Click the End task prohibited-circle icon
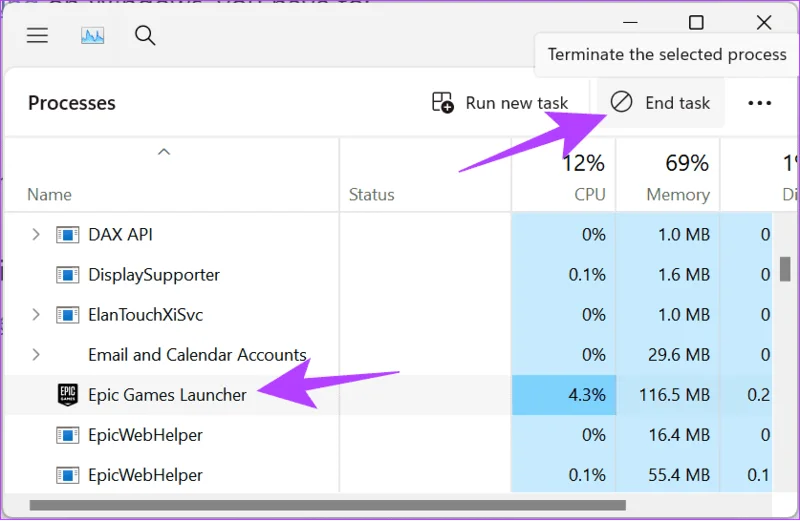Image resolution: width=800 pixels, height=521 pixels. (621, 102)
